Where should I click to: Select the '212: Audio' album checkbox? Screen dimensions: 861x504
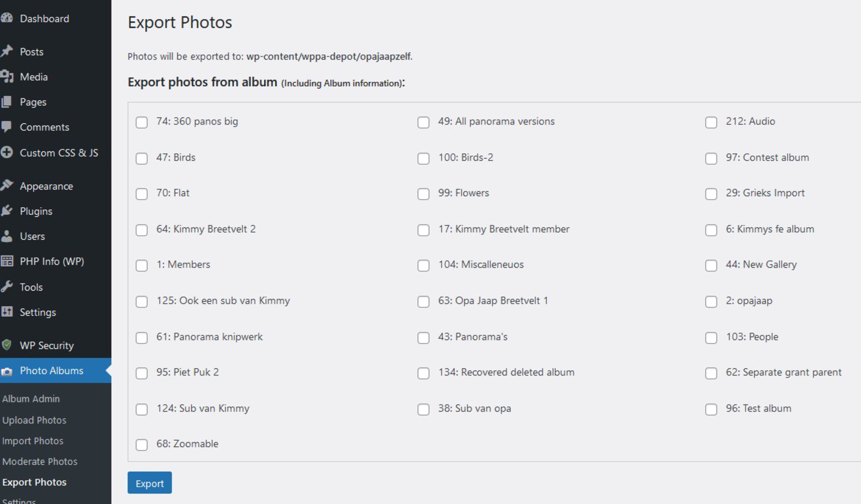click(x=711, y=122)
